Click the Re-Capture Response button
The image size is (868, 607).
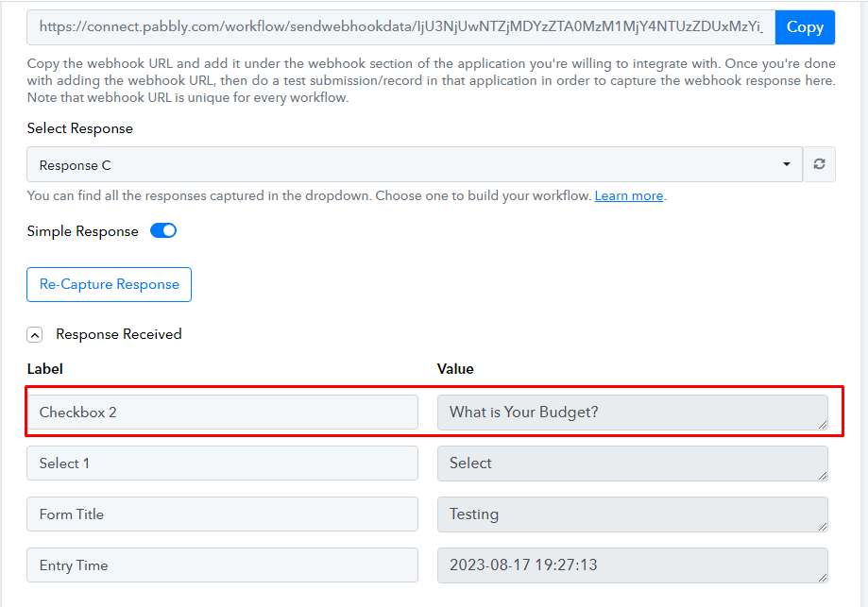tap(109, 284)
